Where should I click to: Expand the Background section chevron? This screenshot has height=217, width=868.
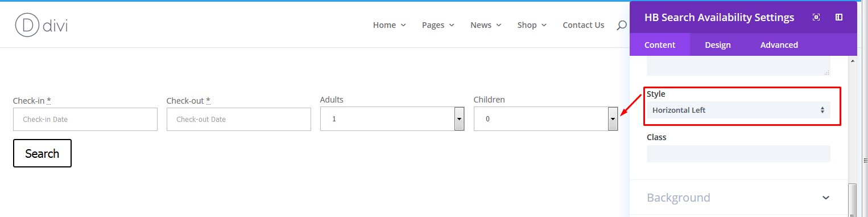click(x=826, y=198)
